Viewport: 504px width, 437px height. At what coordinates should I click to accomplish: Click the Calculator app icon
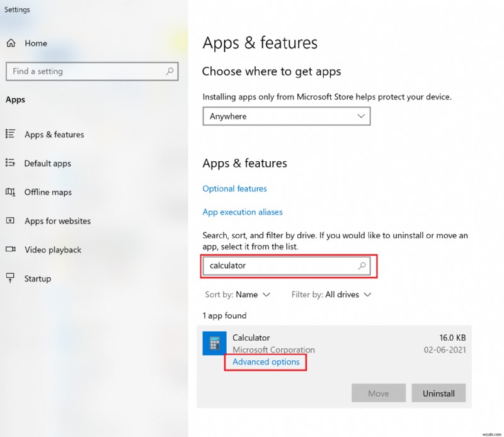pyautogui.click(x=214, y=344)
